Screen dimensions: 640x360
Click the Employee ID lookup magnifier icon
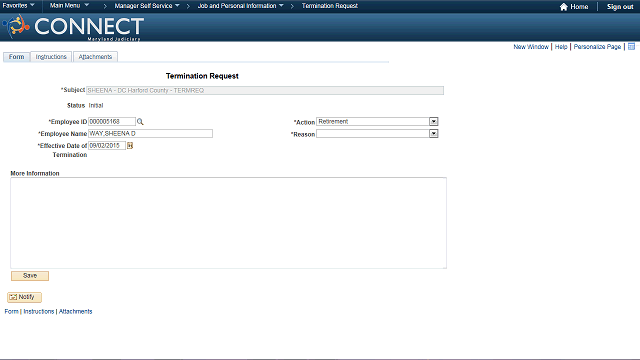140,122
